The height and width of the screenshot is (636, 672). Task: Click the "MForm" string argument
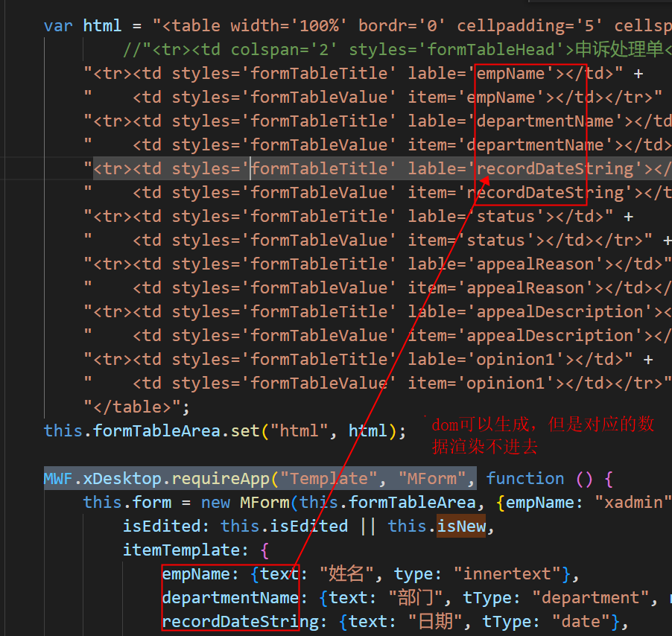pyautogui.click(x=432, y=478)
